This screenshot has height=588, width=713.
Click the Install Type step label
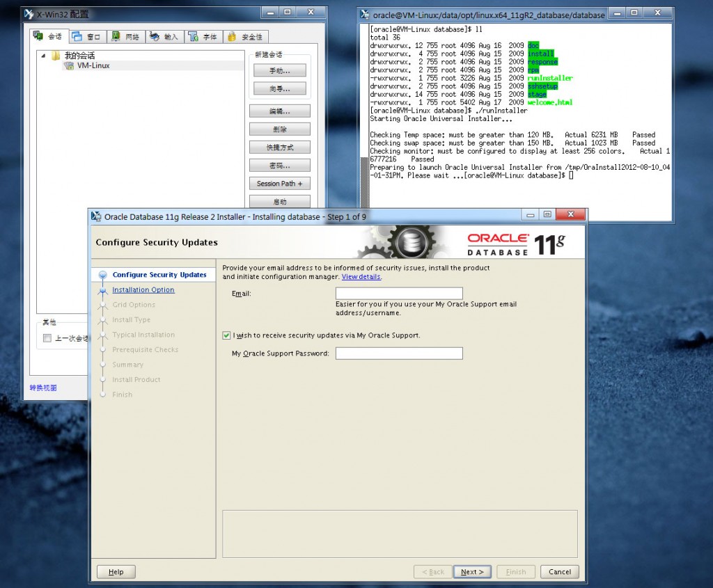132,319
